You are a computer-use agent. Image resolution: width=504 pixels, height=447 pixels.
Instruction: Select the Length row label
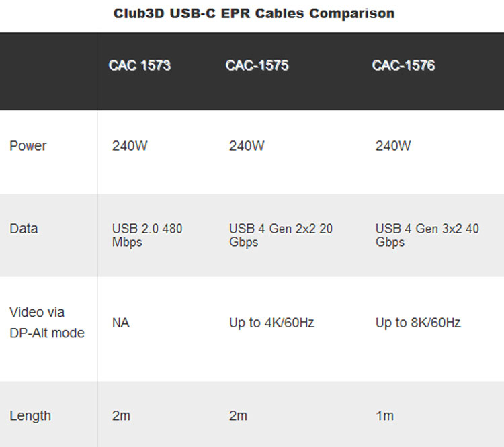[x=30, y=416]
